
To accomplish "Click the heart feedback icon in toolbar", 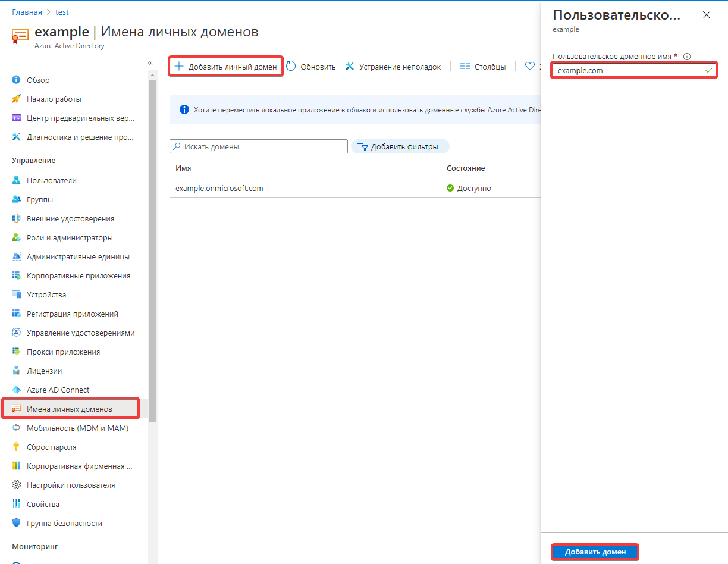I will click(x=529, y=67).
